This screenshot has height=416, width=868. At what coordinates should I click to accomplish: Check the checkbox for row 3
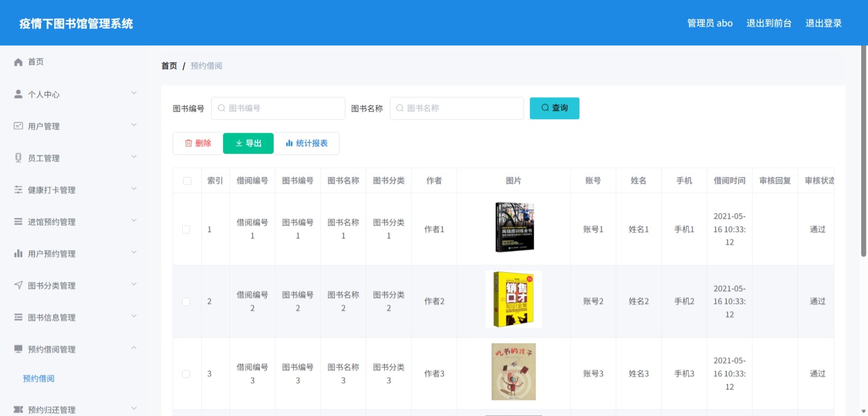pos(186,374)
